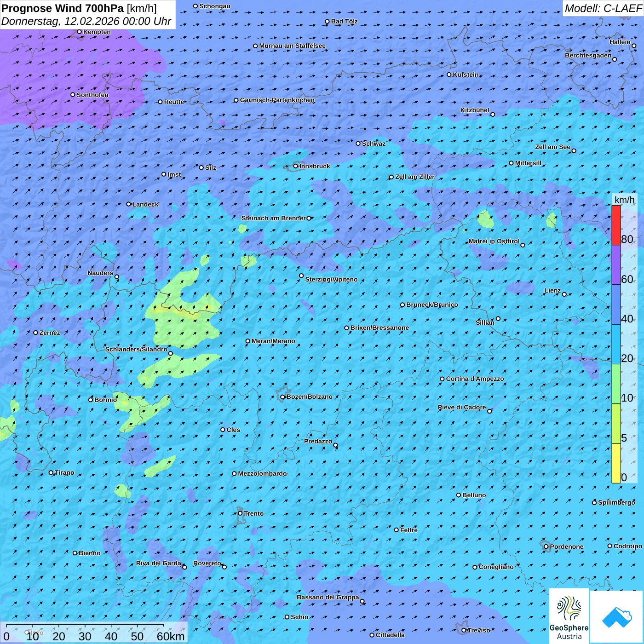Click the 'Brixen/Bressanone' label
Image resolution: width=644 pixels, height=644 pixels.
pyautogui.click(x=379, y=328)
